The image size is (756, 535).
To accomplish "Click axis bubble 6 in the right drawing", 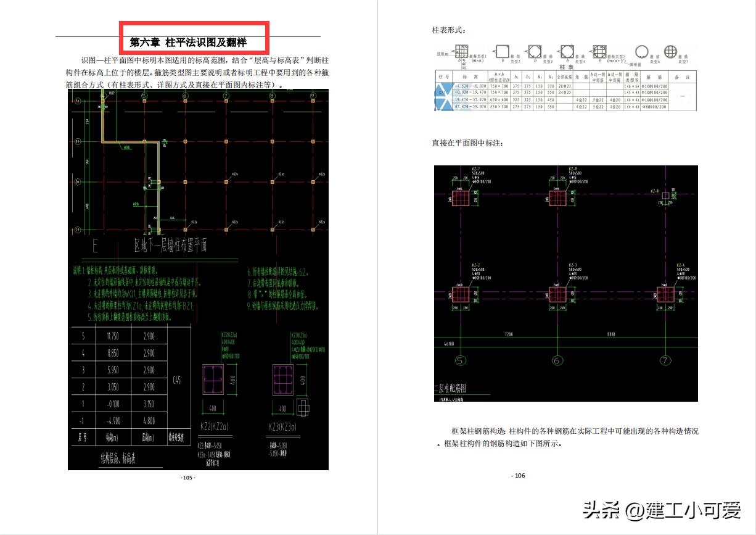I will (x=557, y=360).
